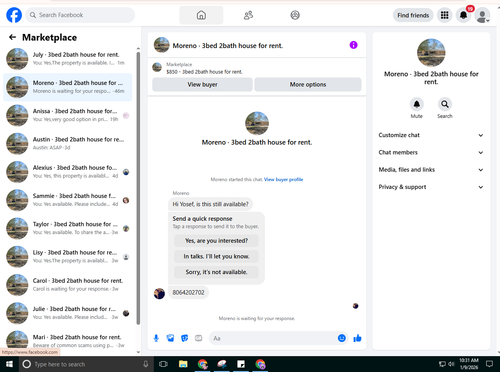The width and height of the screenshot is (500, 372).
Task: Click Moreno's large profile picture in right panel
Action: [x=431, y=53]
